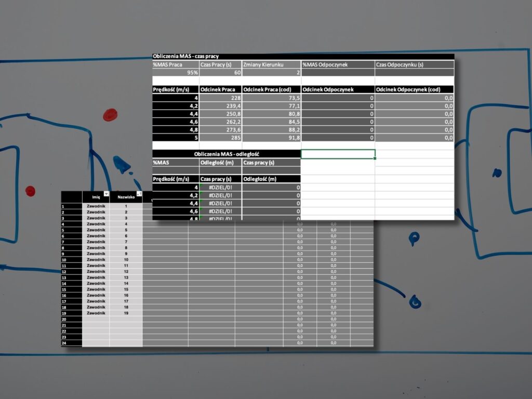The height and width of the screenshot is (399, 532).
Task: Select the Odcinek Praca cell showing 228
Action: point(220,98)
